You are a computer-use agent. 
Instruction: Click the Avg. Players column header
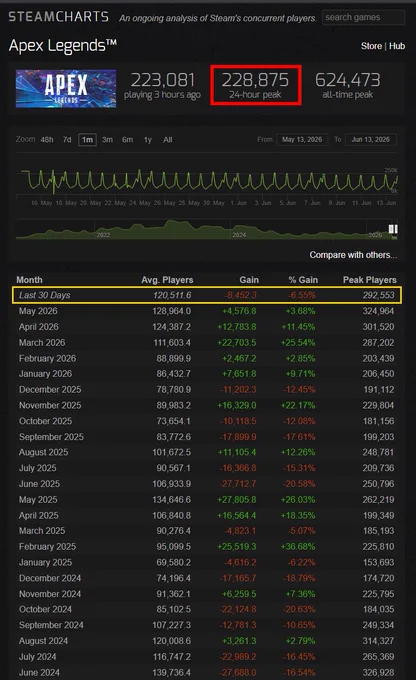pyautogui.click(x=167, y=280)
